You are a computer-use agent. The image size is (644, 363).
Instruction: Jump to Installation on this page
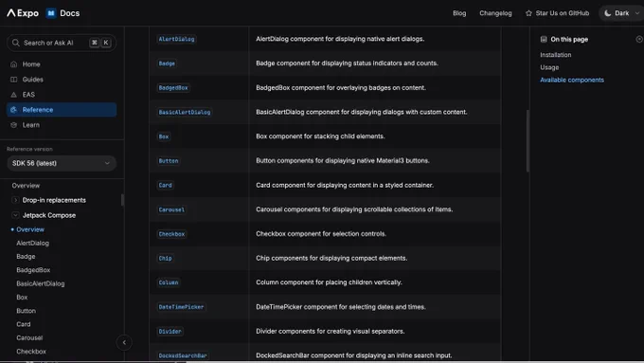(555, 55)
